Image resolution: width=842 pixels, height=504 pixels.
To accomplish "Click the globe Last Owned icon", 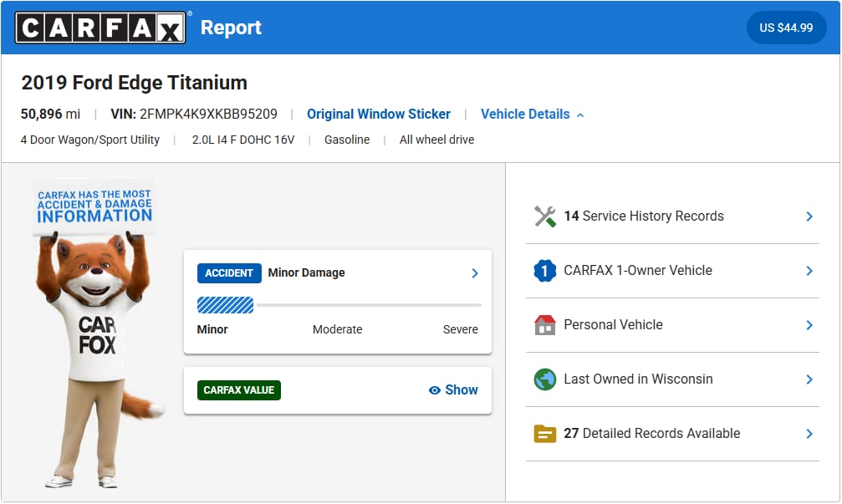I will pos(544,379).
